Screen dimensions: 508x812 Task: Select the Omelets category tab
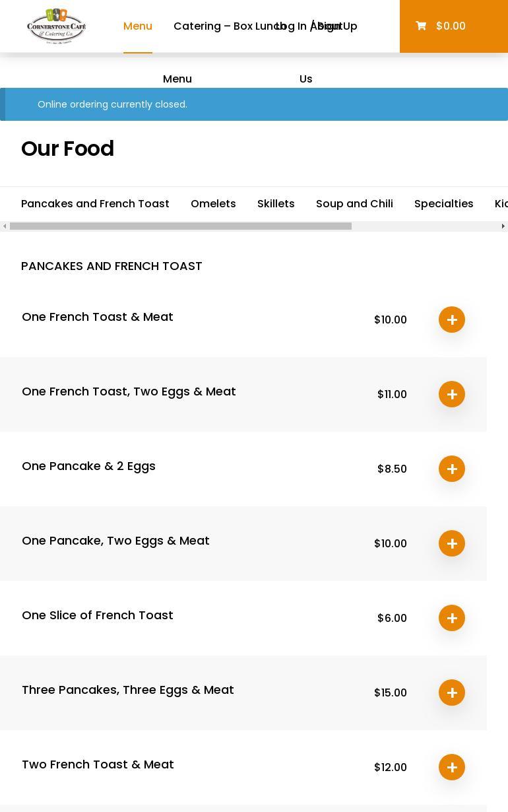coord(213,204)
